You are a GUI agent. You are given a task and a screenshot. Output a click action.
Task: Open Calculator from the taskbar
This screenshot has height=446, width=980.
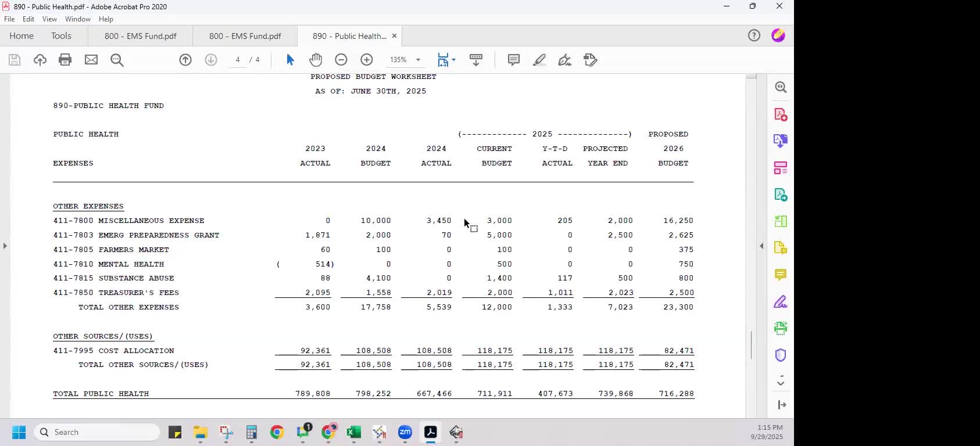251,433
